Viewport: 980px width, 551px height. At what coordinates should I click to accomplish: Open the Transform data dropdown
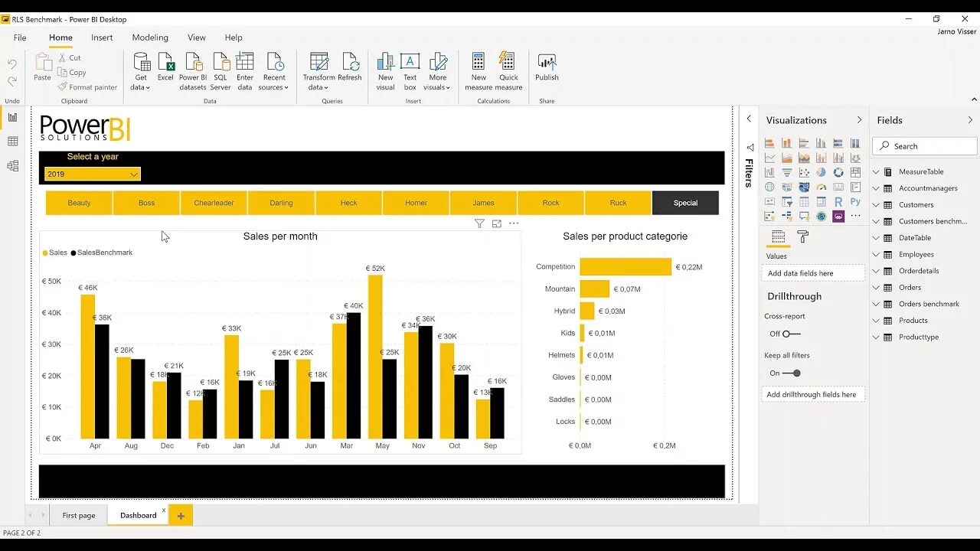[318, 72]
